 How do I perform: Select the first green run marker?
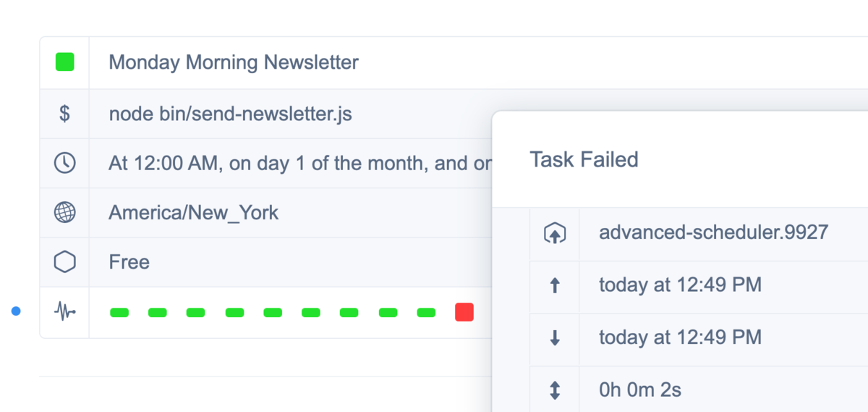[x=119, y=313]
